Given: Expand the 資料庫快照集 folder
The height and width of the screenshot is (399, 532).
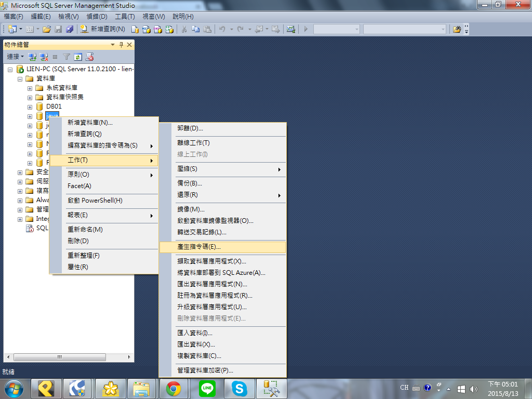Looking at the screenshot, I should [x=30, y=98].
